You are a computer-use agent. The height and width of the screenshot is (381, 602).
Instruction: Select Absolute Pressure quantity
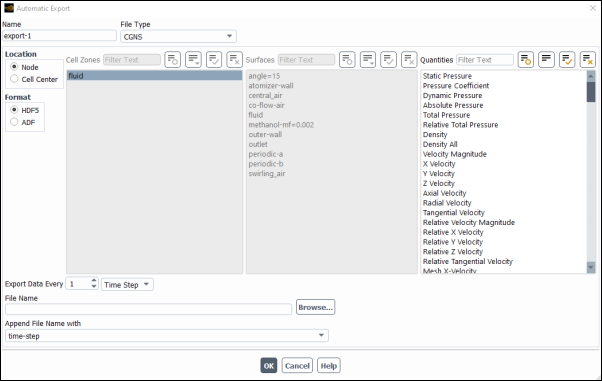453,105
